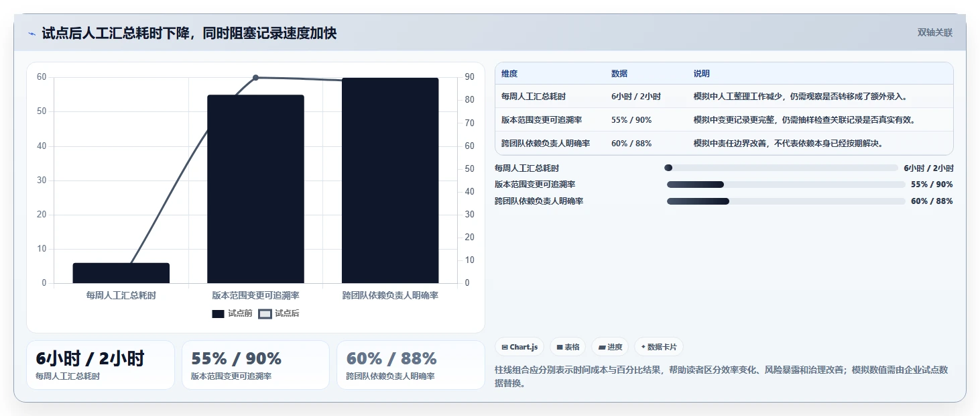Click the 跨团队依赖负责人明确率 label in the progress list
The height and width of the screenshot is (416, 980).
pos(539,201)
